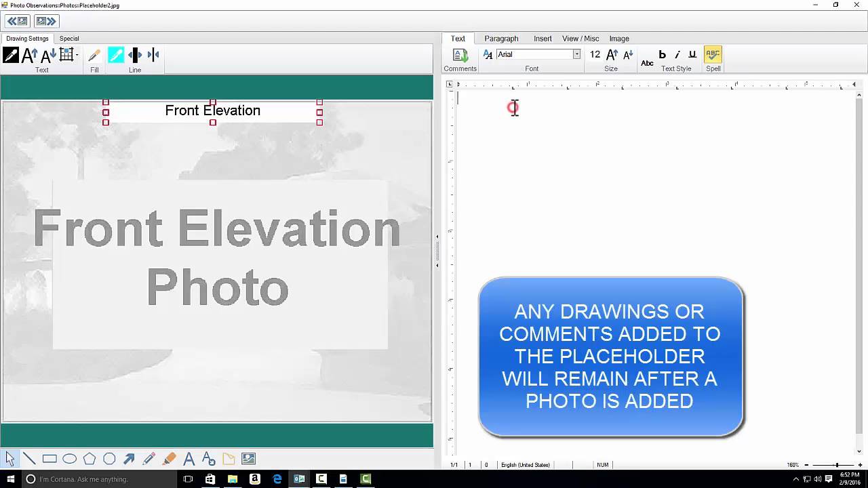This screenshot has width=868, height=488.
Task: Select the Pencil freehand tool
Action: [x=149, y=459]
